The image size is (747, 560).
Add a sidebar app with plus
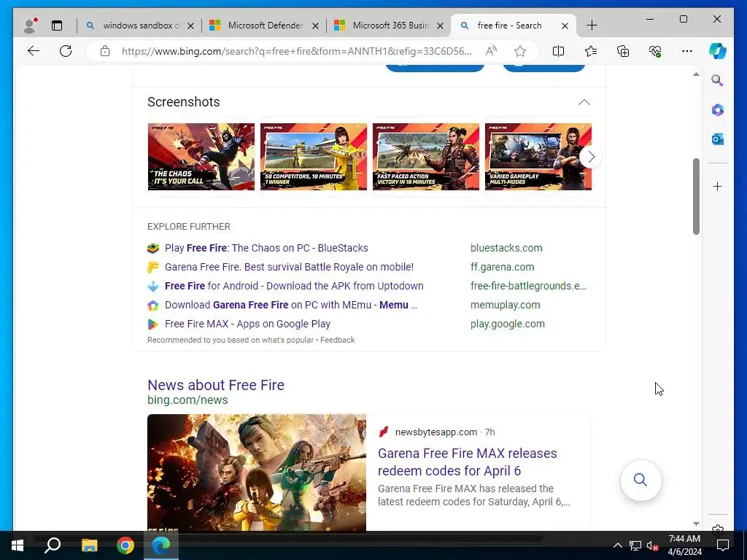tap(718, 186)
